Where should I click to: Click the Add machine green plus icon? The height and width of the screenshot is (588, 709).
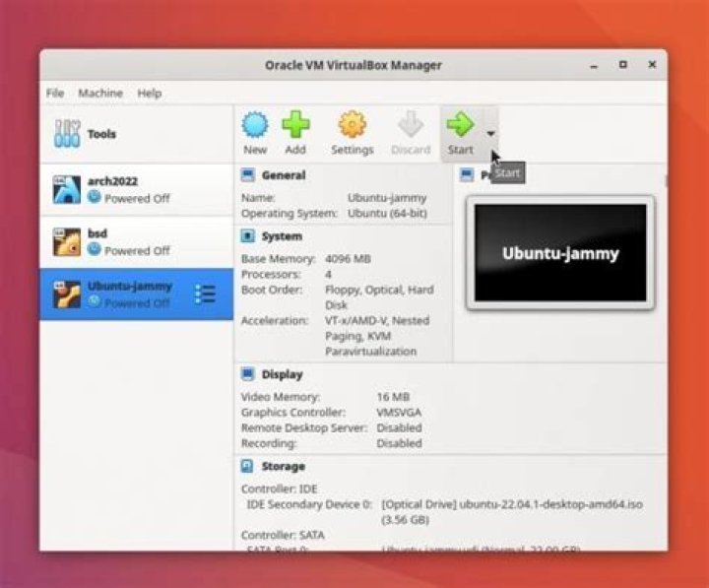(295, 124)
